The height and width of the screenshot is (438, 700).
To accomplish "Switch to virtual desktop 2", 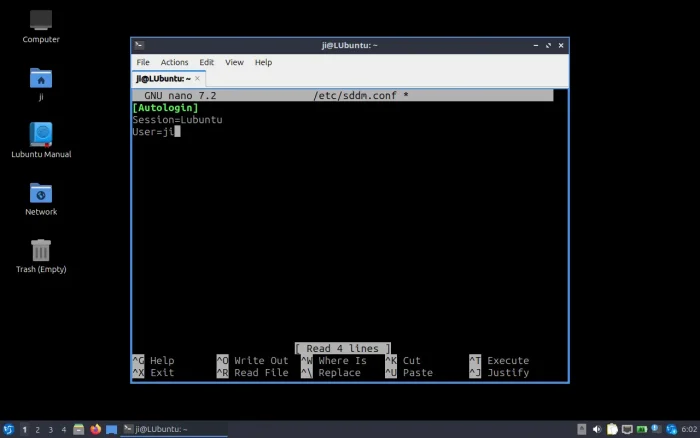I will pos(37,429).
